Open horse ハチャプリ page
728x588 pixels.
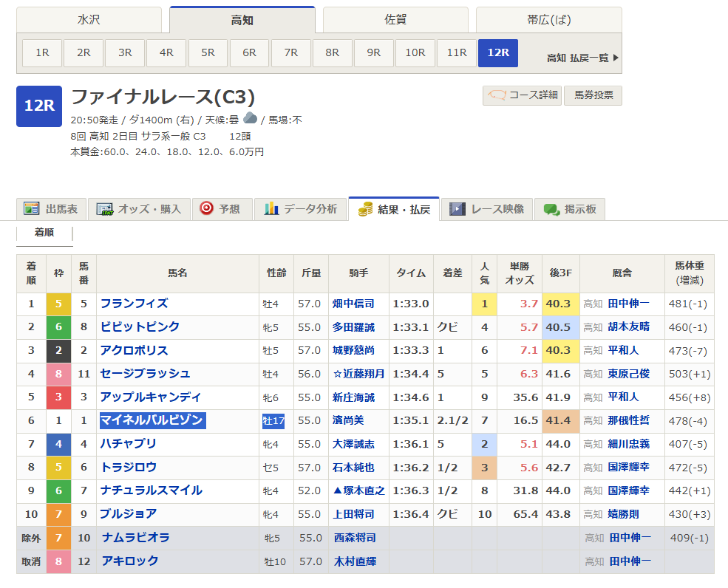tap(129, 444)
